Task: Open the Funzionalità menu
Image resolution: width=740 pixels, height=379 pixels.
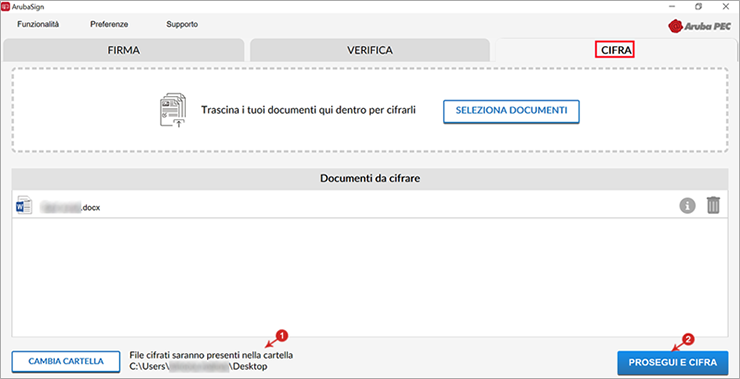Action: pyautogui.click(x=38, y=24)
